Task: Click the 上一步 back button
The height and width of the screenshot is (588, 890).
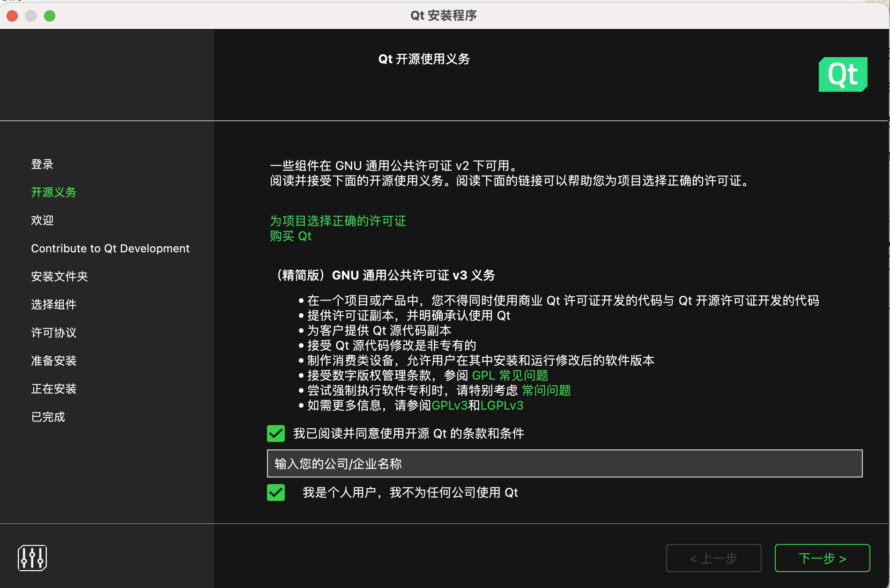Action: pos(713,558)
